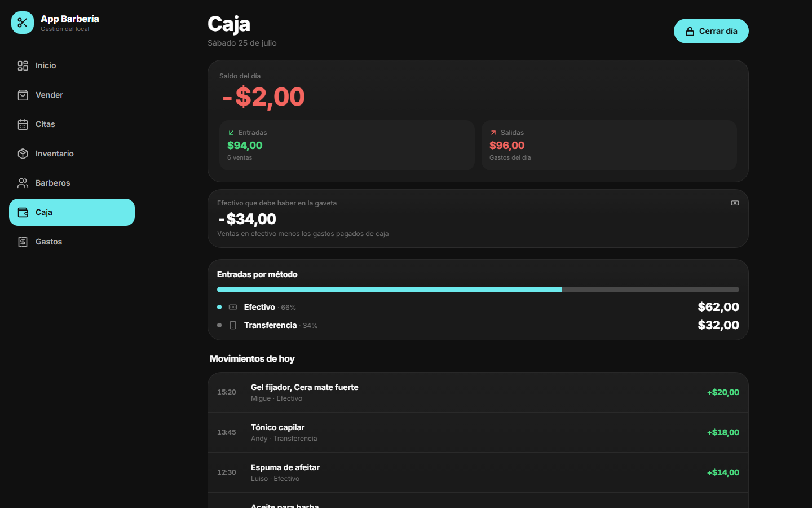Select the Salidas $96,00 card
The width and height of the screenshot is (812, 508).
point(609,145)
